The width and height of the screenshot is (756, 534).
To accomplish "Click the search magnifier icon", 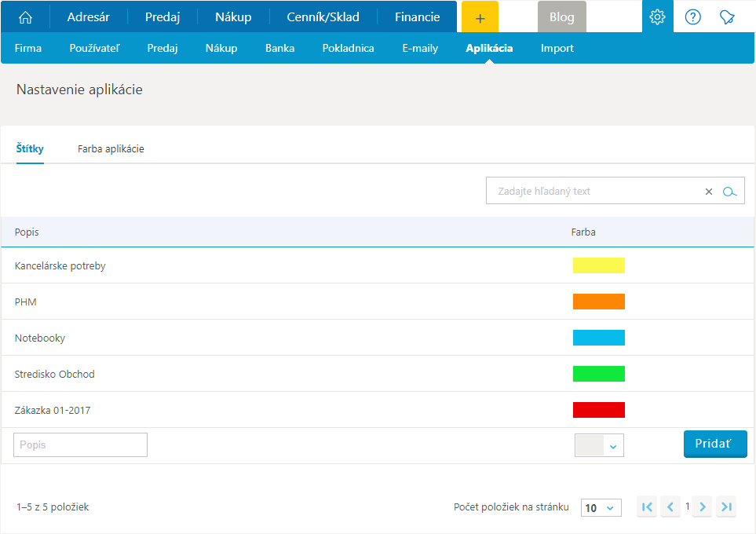I will point(729,192).
